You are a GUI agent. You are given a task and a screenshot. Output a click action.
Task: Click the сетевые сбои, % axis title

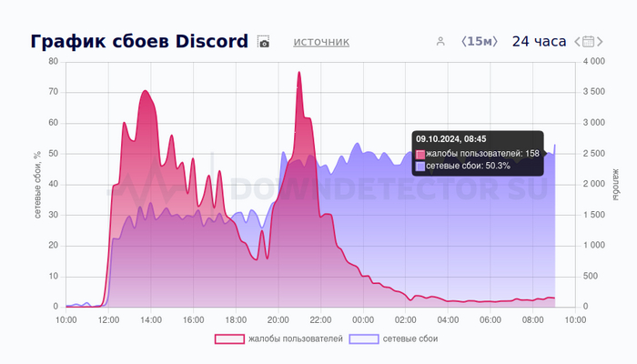37,185
